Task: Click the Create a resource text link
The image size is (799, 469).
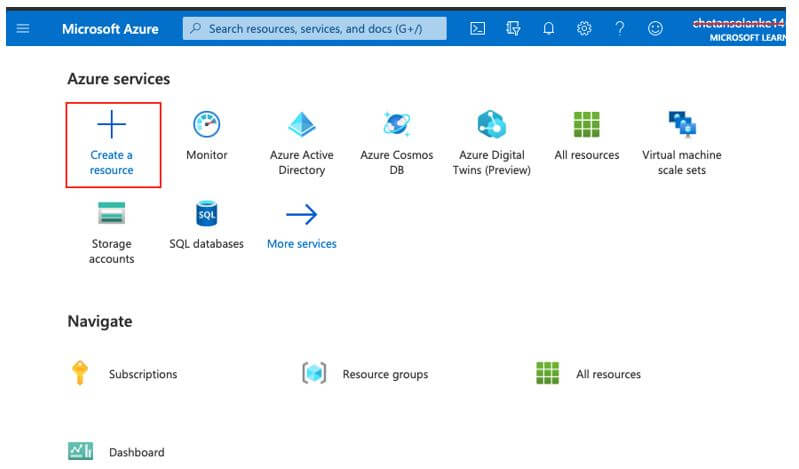Action: click(x=112, y=162)
